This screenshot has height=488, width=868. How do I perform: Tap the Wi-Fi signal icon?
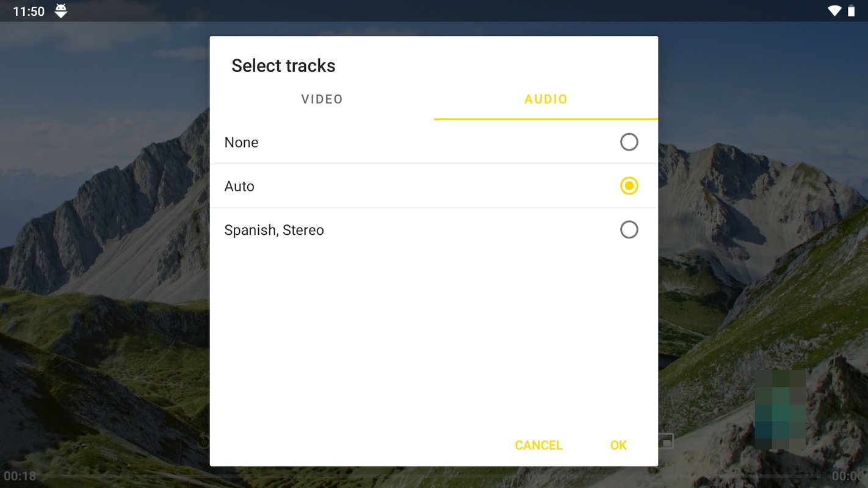point(834,10)
